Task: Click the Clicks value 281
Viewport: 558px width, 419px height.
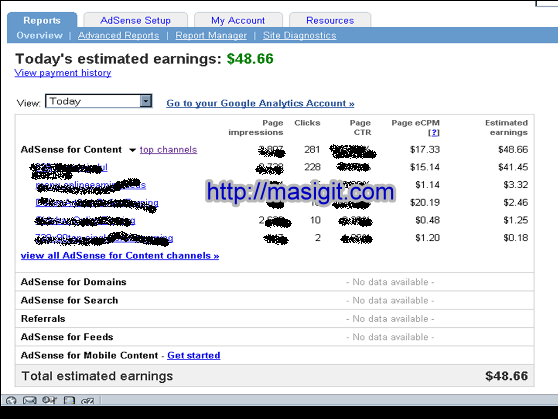Action: click(312, 150)
